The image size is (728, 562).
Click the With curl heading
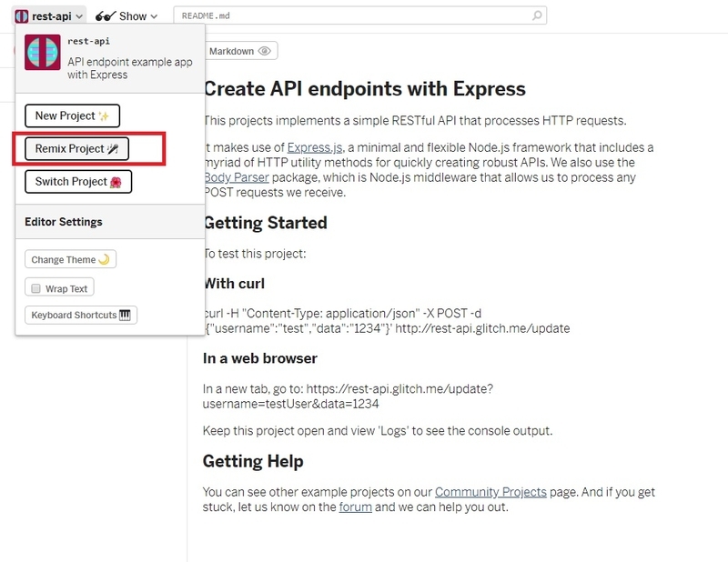(x=234, y=284)
